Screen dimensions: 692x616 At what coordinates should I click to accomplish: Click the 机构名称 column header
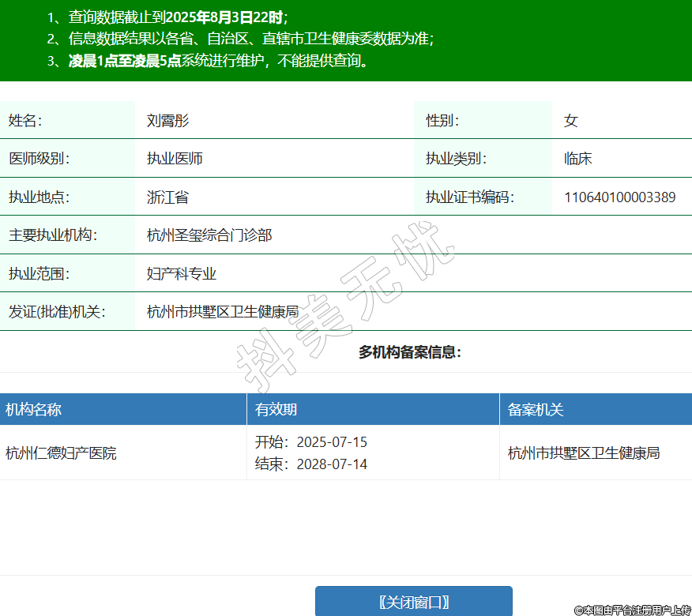coord(33,409)
